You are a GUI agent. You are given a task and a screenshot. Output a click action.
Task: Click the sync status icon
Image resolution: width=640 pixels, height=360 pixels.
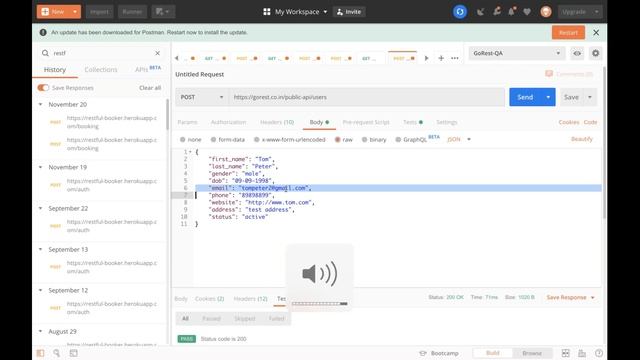[460, 12]
